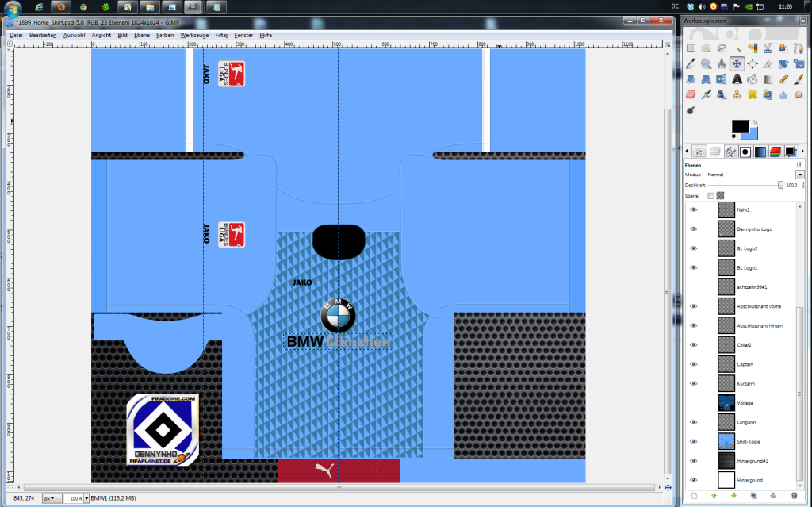
Task: Select the Free Select lasso tool
Action: pos(722,48)
